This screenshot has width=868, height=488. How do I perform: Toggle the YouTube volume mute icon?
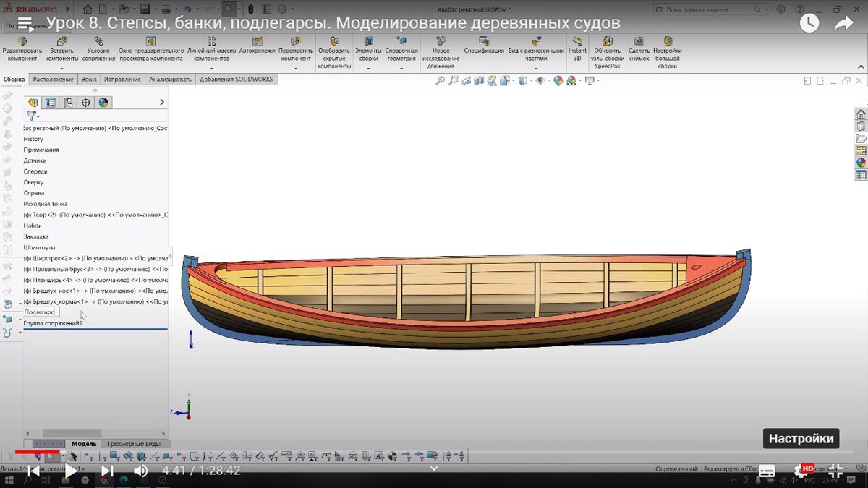141,471
